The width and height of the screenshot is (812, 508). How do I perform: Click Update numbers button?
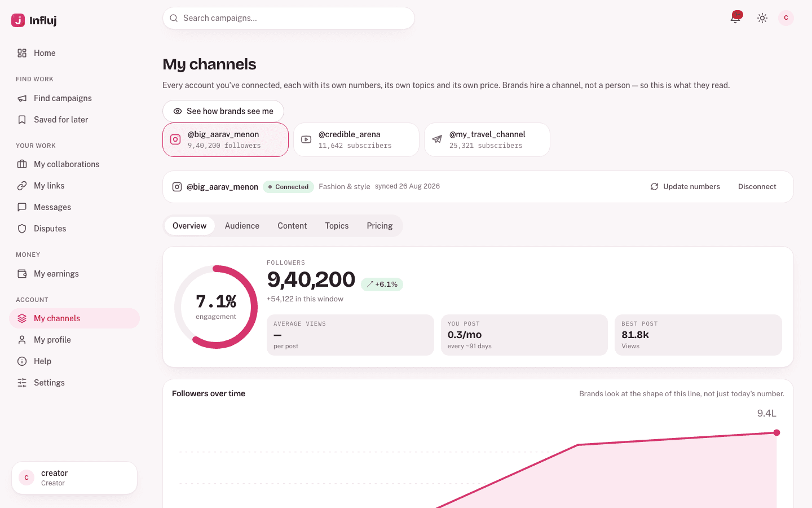pyautogui.click(x=685, y=187)
